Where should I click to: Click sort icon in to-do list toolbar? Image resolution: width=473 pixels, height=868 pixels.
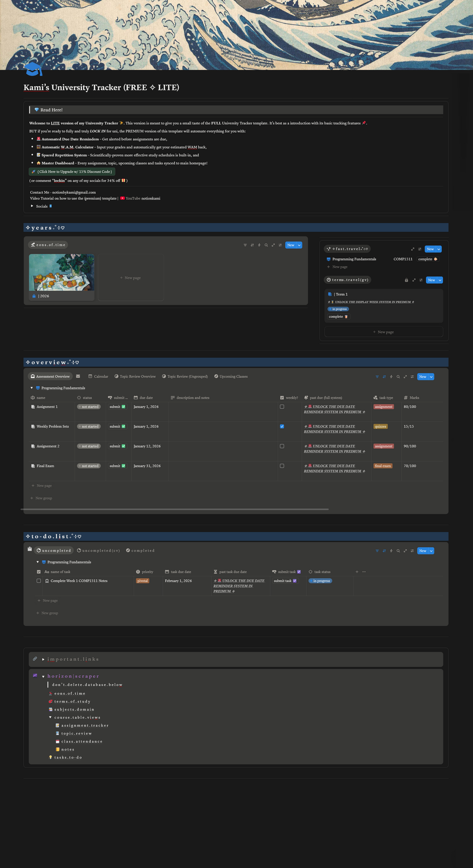(384, 551)
